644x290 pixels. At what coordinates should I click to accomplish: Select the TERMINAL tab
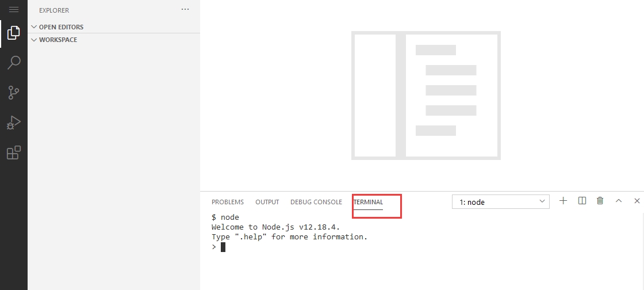coord(368,202)
